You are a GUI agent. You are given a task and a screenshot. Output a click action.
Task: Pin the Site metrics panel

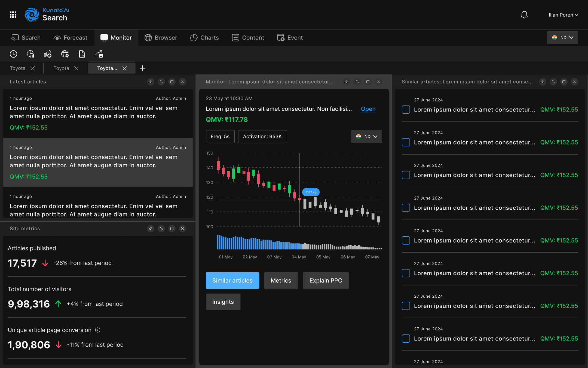click(x=151, y=228)
